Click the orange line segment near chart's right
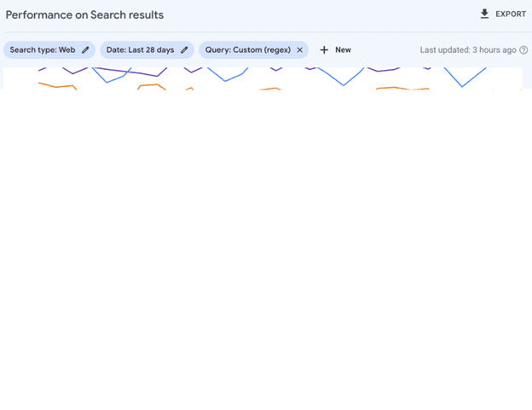This screenshot has height=410, width=532. click(404, 89)
